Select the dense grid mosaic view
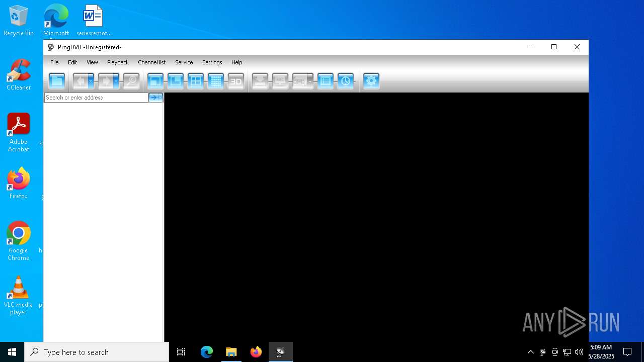 click(x=216, y=81)
